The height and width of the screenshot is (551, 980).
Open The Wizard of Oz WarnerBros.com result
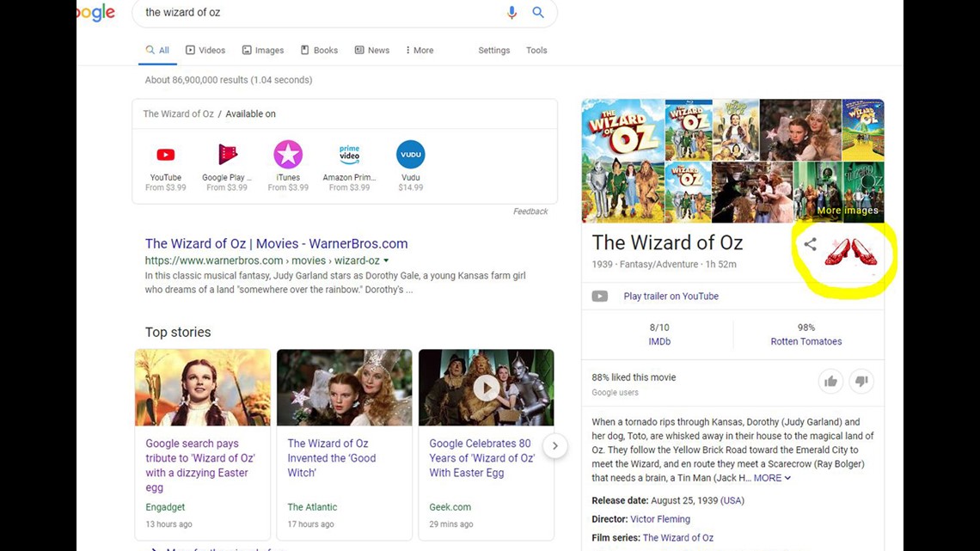[x=276, y=243]
